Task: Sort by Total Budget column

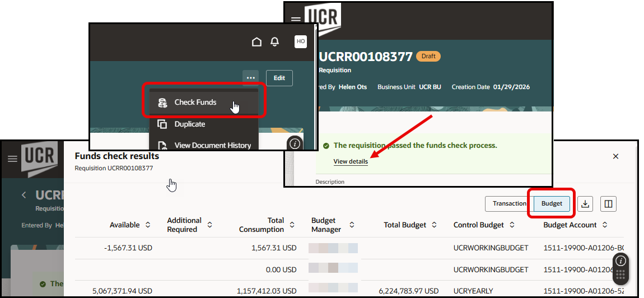Action: pos(434,225)
